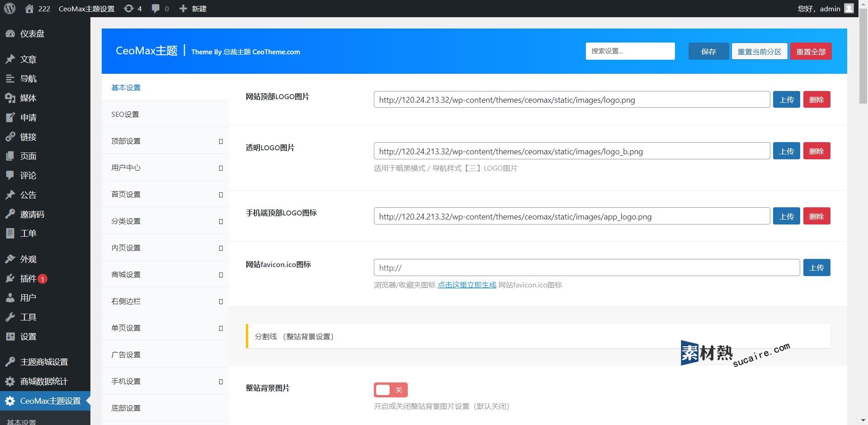Toggle the 整站背景图片 switch on
The width and height of the screenshot is (868, 425).
[391, 390]
